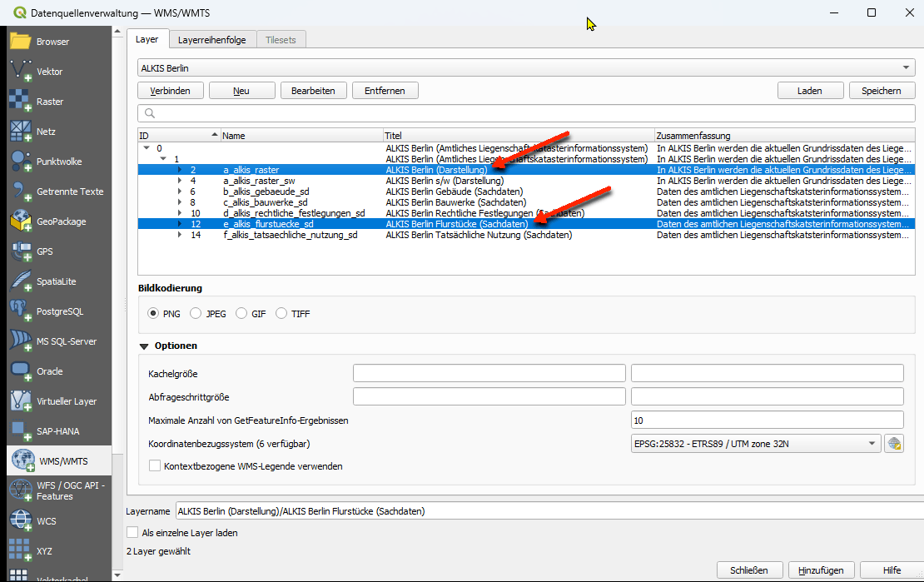Click the layer search filter field
The width and height of the screenshot is (924, 582).
[x=526, y=113]
